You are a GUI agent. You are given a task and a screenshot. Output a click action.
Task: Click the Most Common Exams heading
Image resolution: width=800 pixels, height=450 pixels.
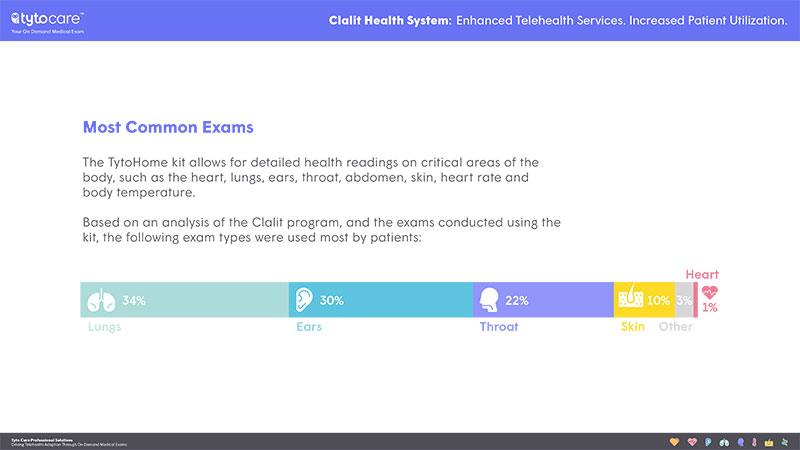168,127
